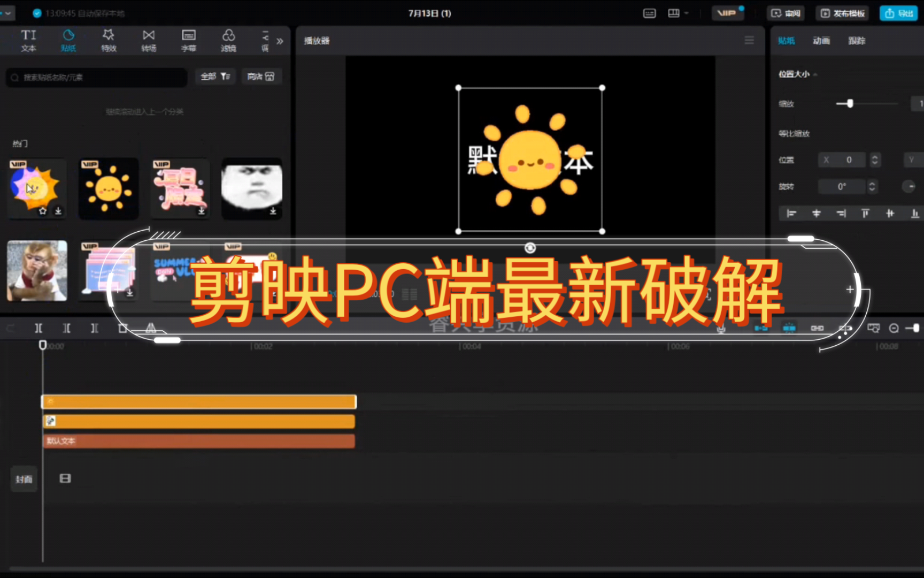
Task: Select the pink text VIP sticker
Action: 180,188
